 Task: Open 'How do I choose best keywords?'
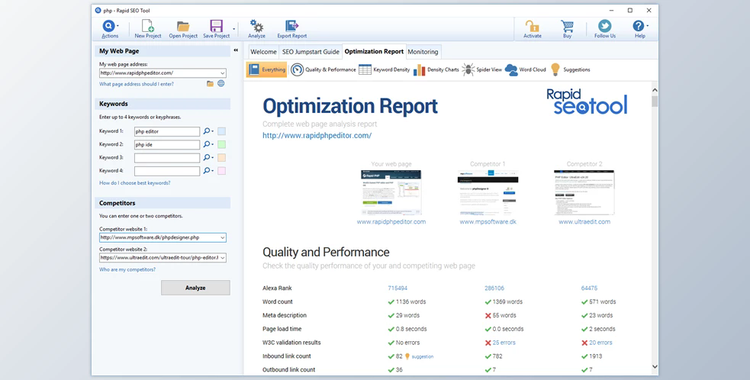(134, 183)
